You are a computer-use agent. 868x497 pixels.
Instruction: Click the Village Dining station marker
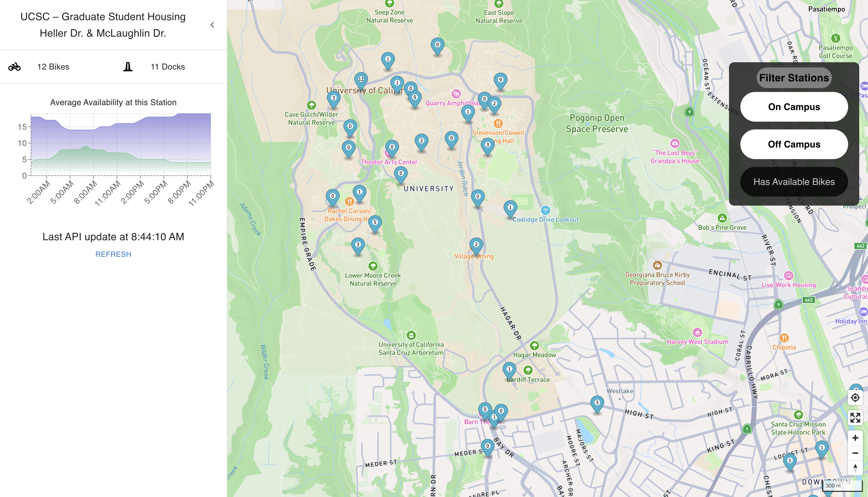[476, 245]
